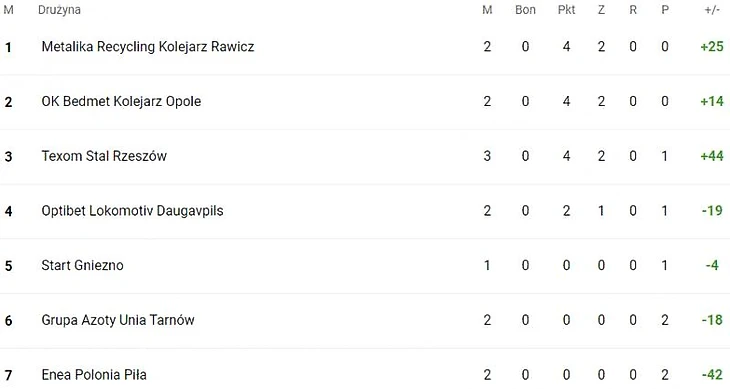Click matches played M header near Bon
The height and width of the screenshot is (389, 730).
pyautogui.click(x=487, y=10)
